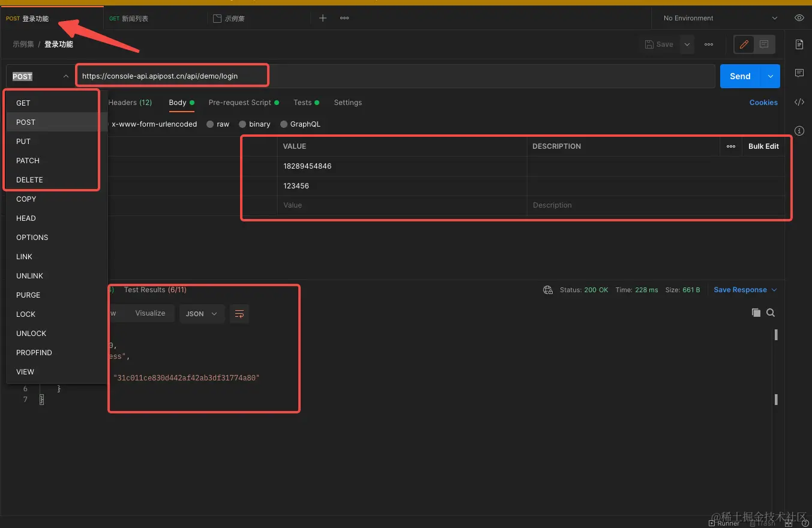Screen dimensions: 812x528
Task: Switch to comment mode icon beside pencil
Action: point(764,44)
